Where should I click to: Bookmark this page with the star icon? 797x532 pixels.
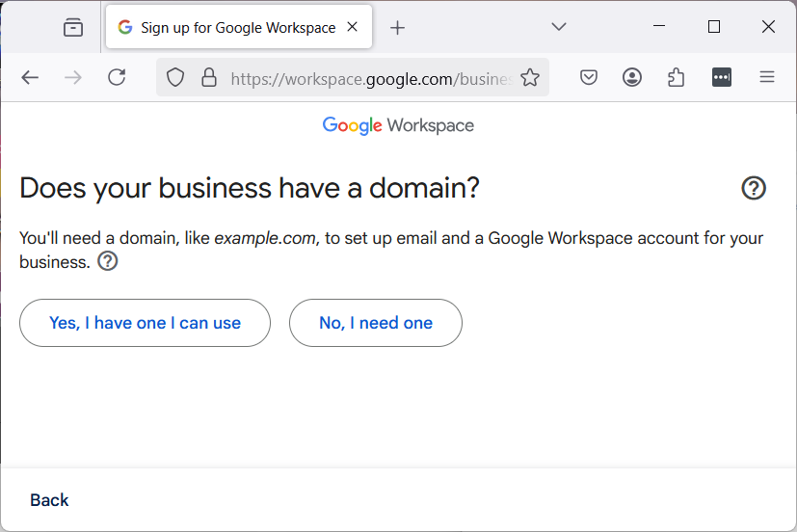click(x=530, y=78)
